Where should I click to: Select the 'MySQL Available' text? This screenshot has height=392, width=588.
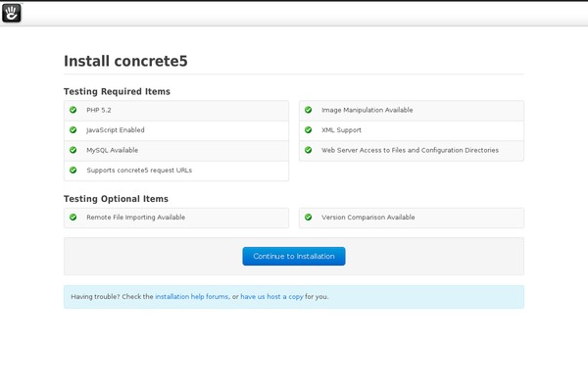(x=112, y=150)
